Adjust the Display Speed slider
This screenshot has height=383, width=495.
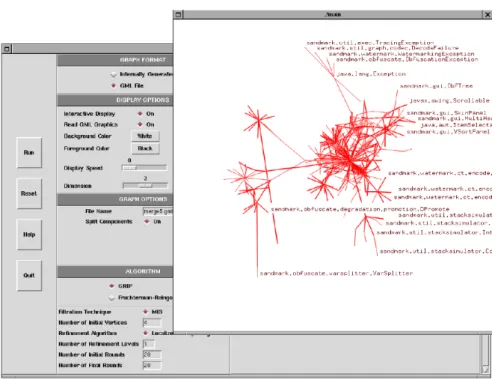point(144,168)
